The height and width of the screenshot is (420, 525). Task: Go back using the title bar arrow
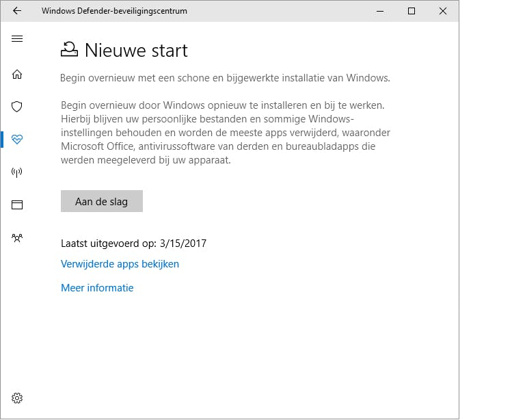coord(17,11)
